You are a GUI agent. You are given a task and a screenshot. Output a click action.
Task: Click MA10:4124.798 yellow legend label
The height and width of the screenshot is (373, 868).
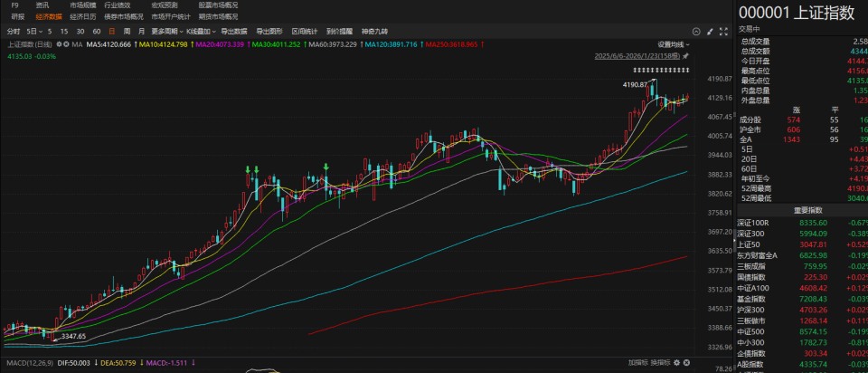coord(164,44)
